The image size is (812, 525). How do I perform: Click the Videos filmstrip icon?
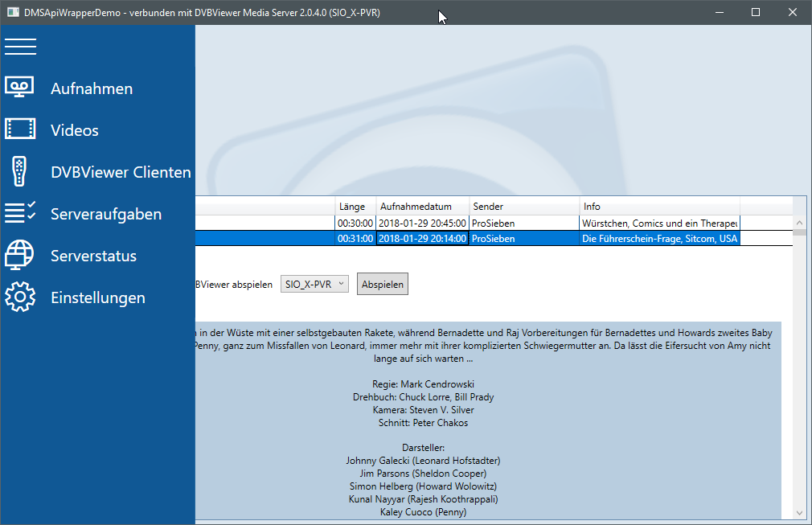(20, 130)
